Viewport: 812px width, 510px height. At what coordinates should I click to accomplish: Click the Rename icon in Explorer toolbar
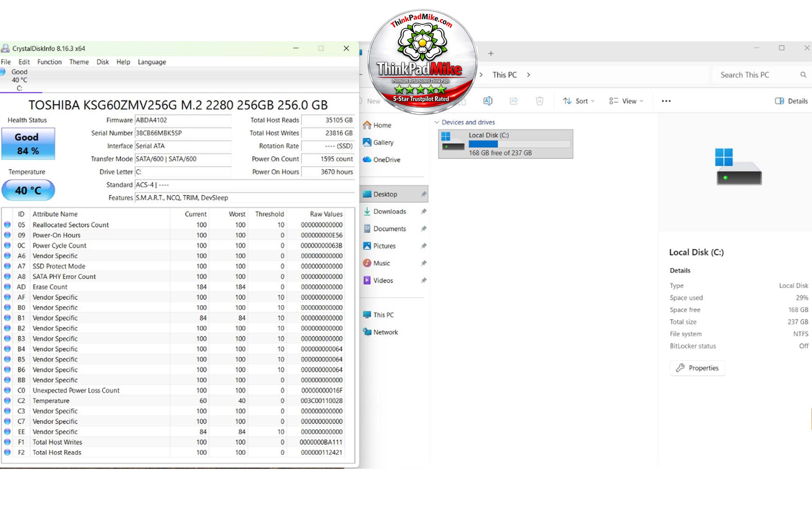coord(488,101)
